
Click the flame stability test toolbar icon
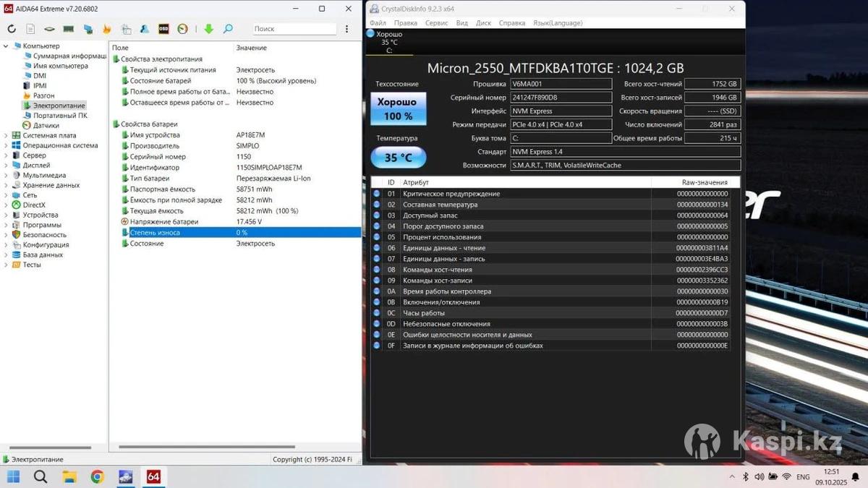pos(107,29)
